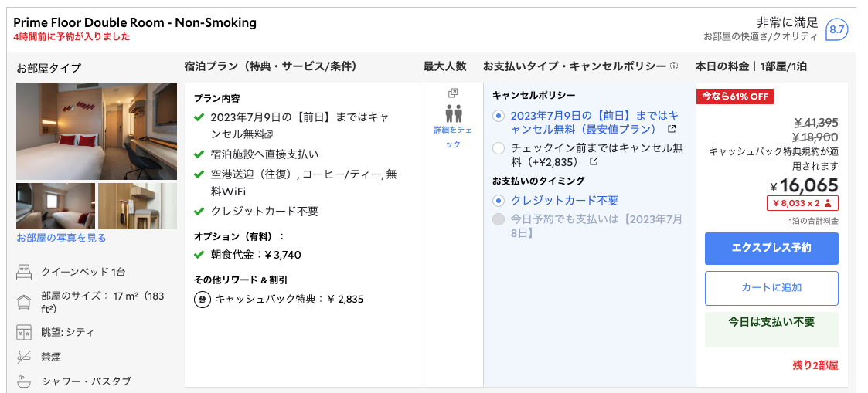The height and width of the screenshot is (393, 868).
Task: Open external link icon beside 最安値プラン
Action: pyautogui.click(x=672, y=129)
